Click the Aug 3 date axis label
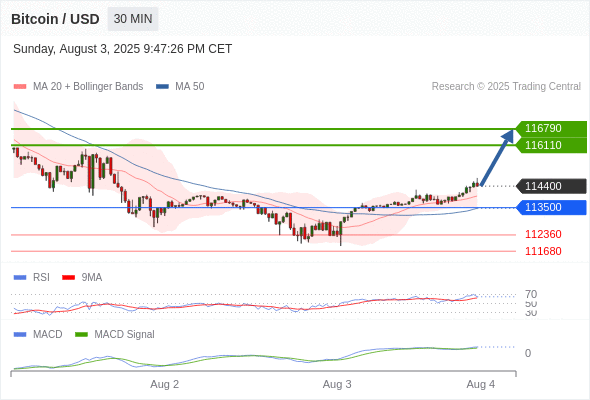The height and width of the screenshot is (400, 590). [x=337, y=385]
